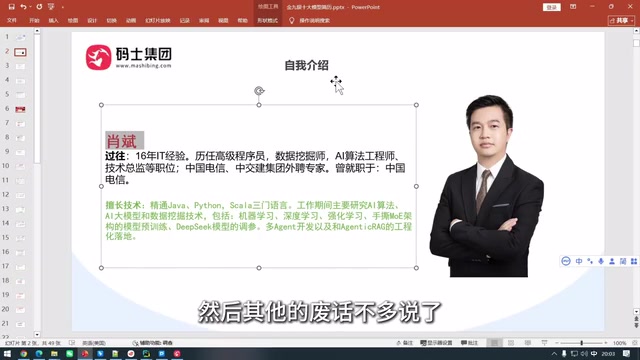The image size is (640, 360).
Task: Select slide 14 thumbnail in the slide panel
Action: click(20, 223)
